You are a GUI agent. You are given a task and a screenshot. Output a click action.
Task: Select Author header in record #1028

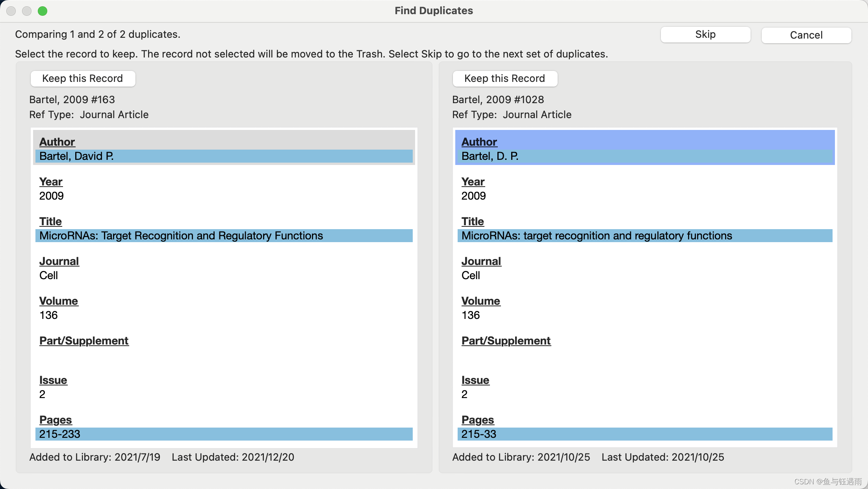click(479, 142)
